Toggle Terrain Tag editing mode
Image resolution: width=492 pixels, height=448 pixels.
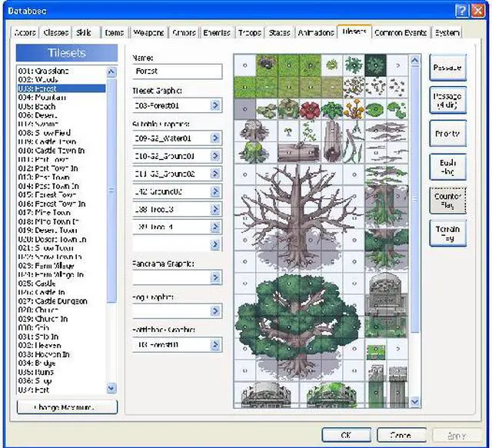[x=447, y=233]
